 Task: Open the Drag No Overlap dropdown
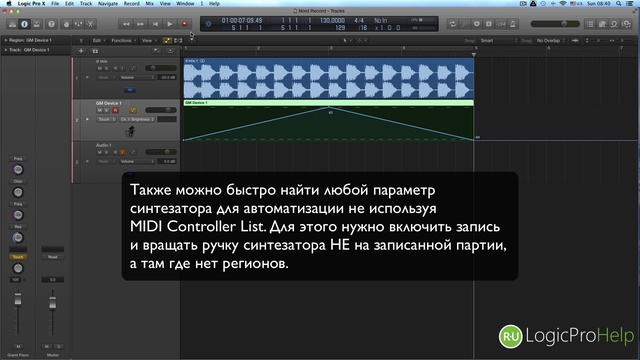point(551,40)
